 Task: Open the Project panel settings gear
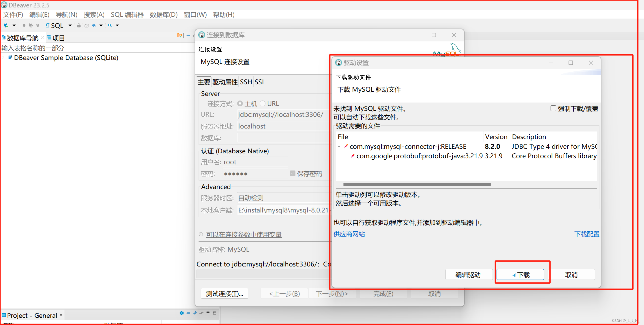point(181,313)
